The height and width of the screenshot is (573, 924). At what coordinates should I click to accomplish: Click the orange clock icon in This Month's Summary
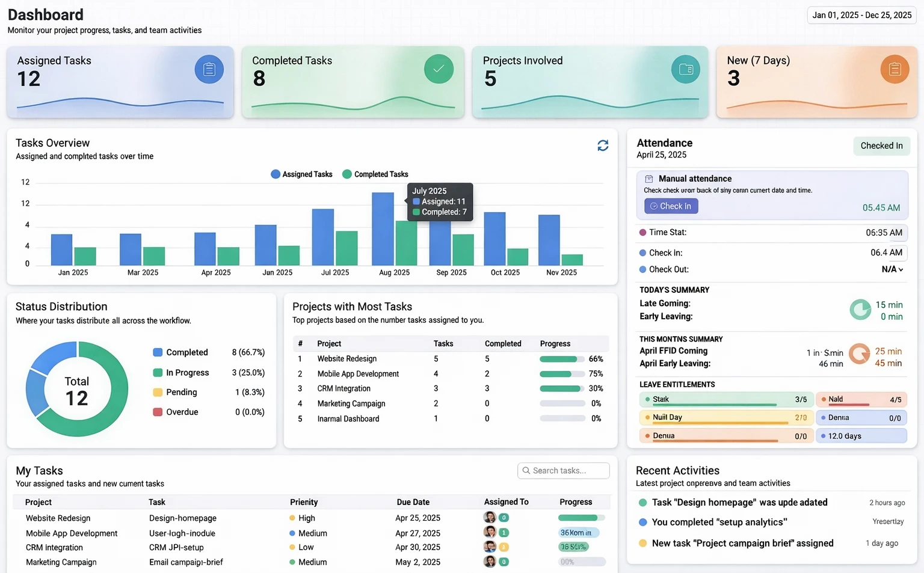[x=859, y=355]
